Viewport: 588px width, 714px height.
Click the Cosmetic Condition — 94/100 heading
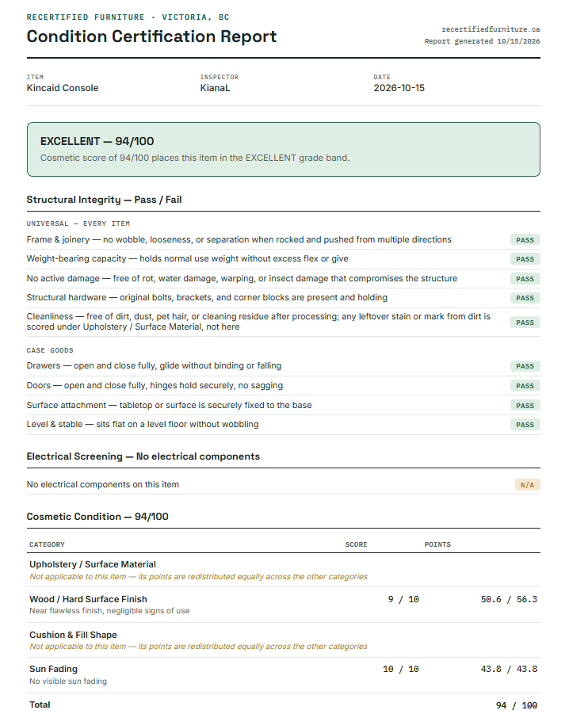point(97,517)
